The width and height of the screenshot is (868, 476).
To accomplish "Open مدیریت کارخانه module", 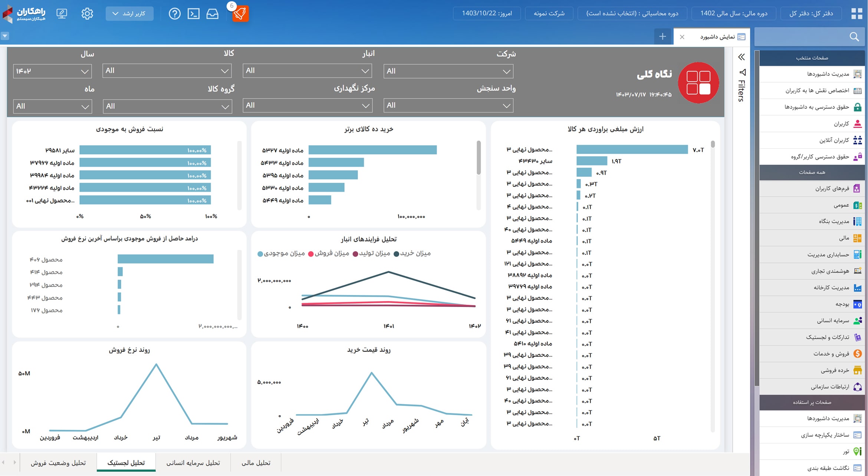I will [x=812, y=287].
